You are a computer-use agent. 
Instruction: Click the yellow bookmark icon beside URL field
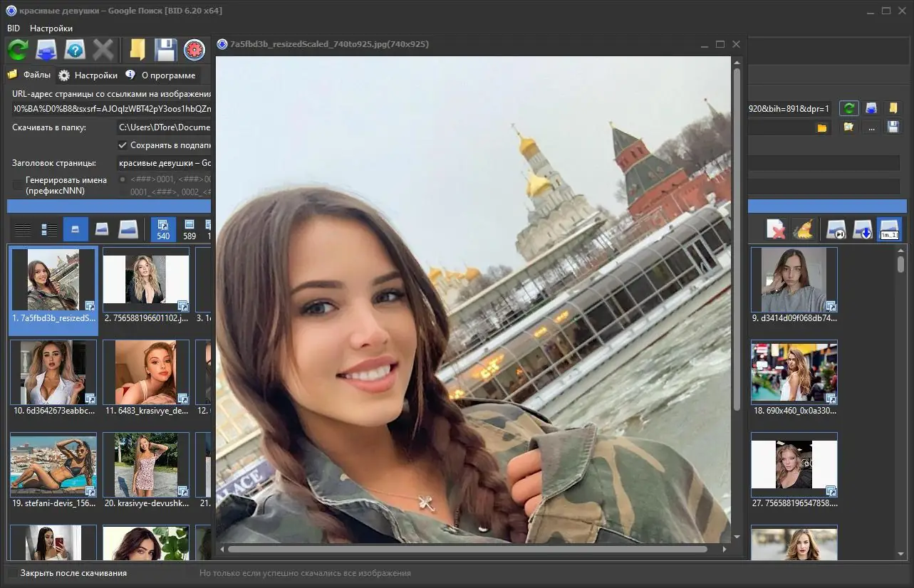[893, 108]
